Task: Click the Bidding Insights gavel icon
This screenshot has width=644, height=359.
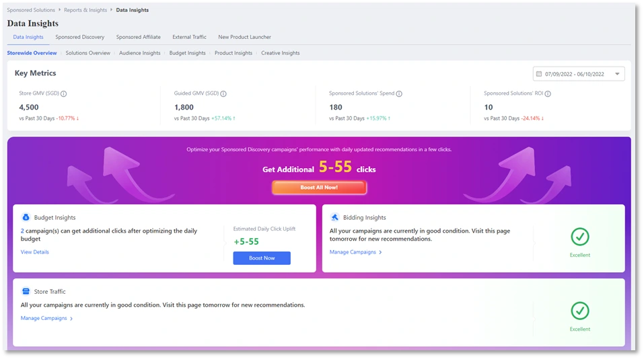Action: (334, 217)
